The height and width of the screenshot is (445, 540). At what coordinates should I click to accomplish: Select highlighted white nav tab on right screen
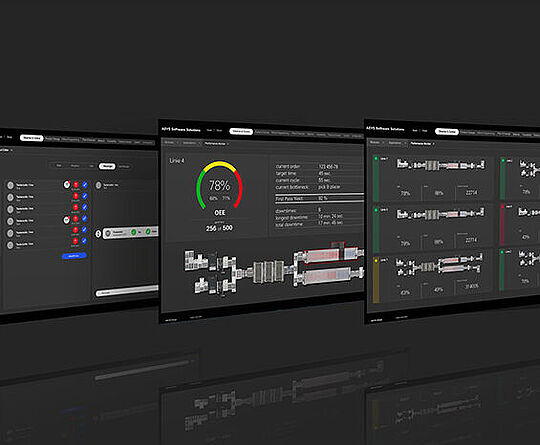click(447, 131)
